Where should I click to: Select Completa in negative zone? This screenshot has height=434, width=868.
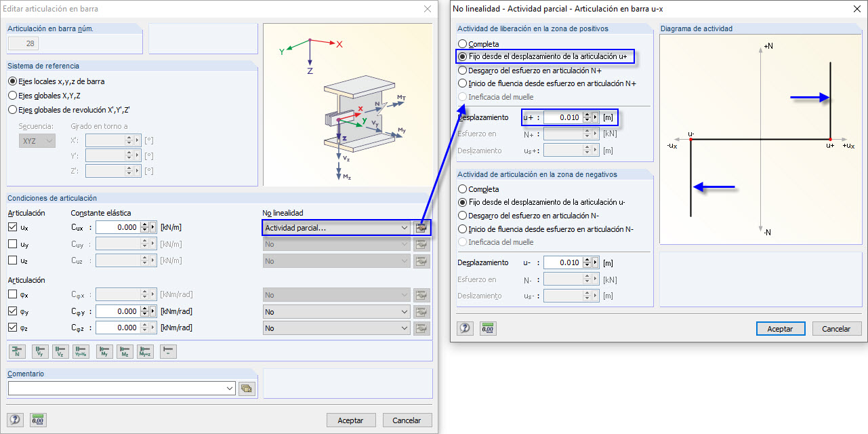(479, 189)
